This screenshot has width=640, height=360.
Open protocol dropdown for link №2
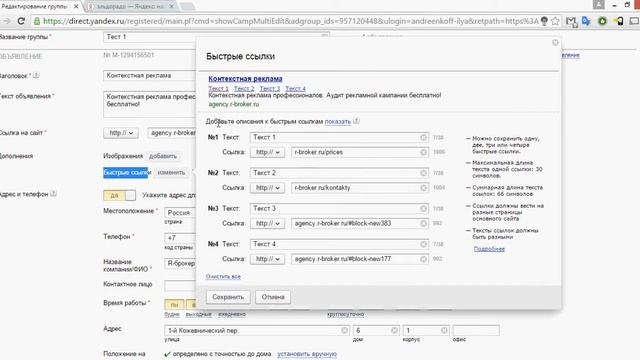[x=267, y=188]
